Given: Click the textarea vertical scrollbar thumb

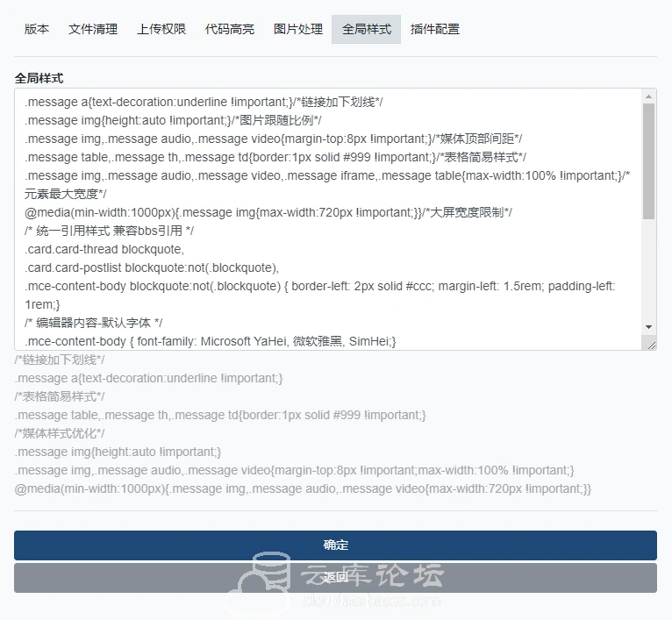Looking at the screenshot, I should pos(649,161).
